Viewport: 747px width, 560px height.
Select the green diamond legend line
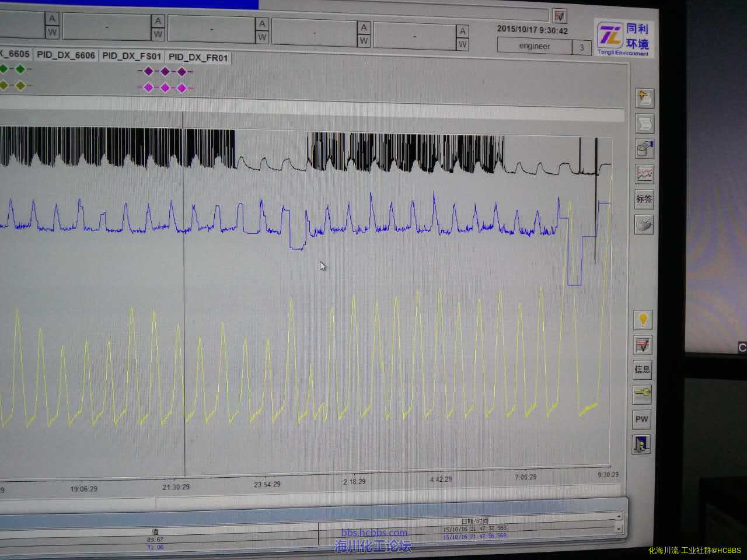pos(15,69)
